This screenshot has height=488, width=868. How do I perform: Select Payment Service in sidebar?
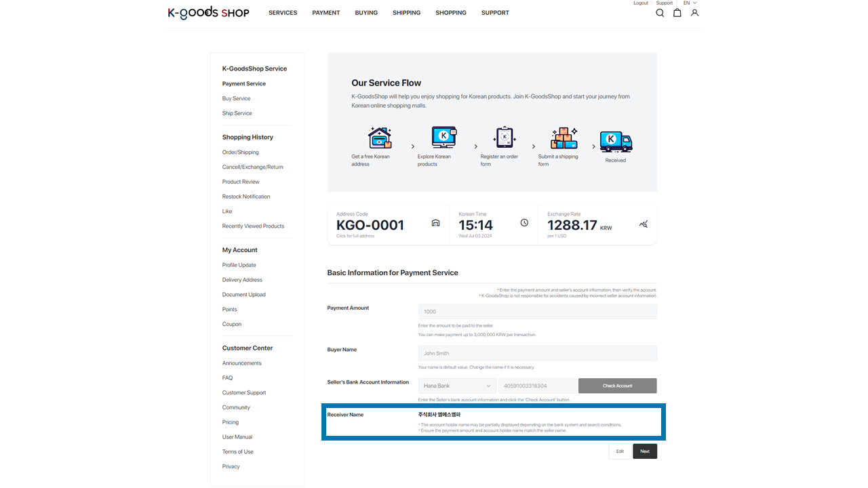pyautogui.click(x=244, y=84)
